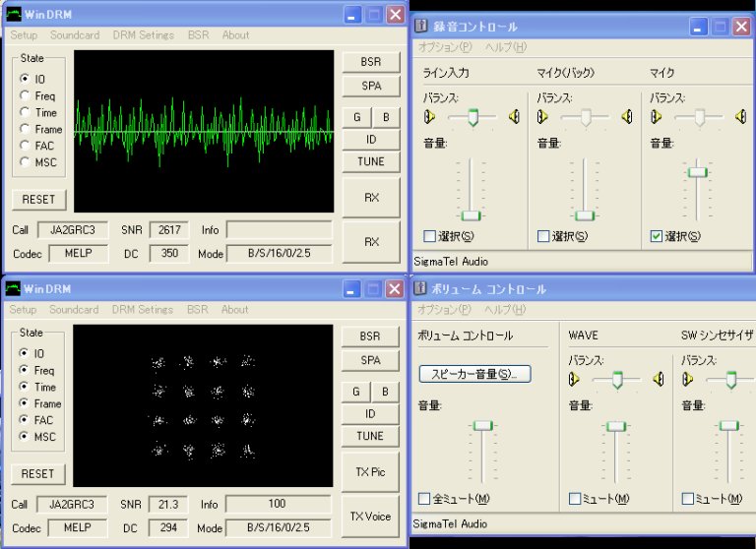Mute the SW シンセサイザ channel

point(688,499)
